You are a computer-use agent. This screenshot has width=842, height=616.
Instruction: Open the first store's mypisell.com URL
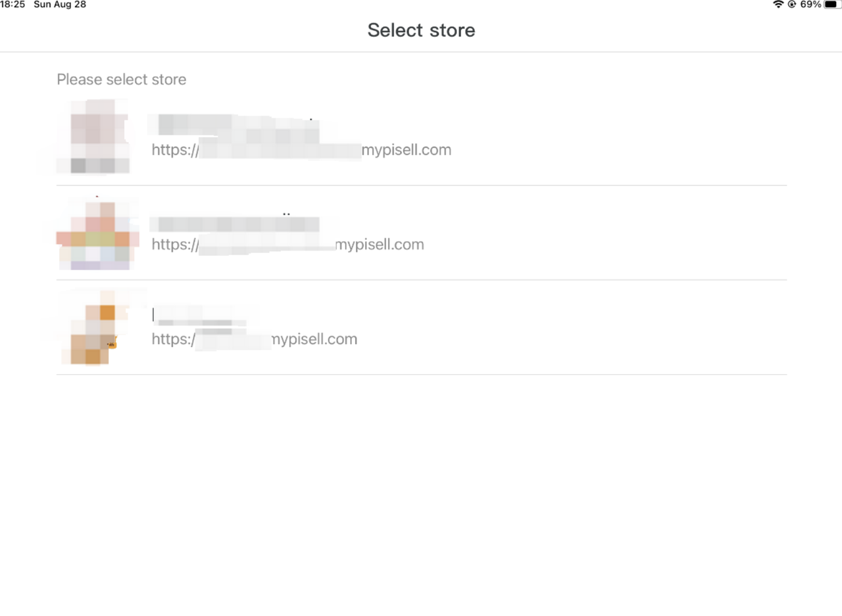coord(301,150)
